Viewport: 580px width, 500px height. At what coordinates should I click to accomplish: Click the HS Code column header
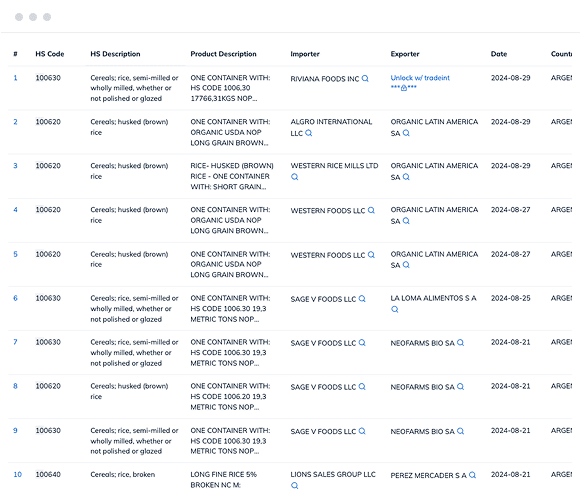pos(50,54)
